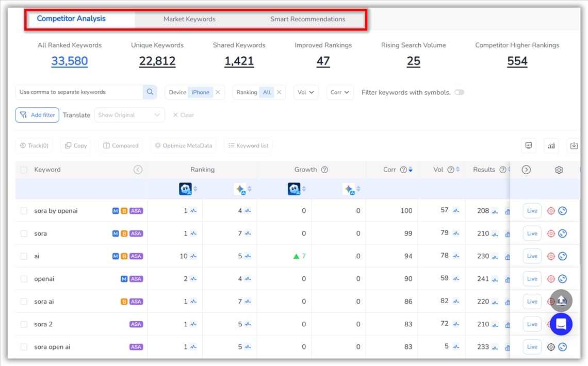
Task: Click the search magnifier icon
Action: tap(150, 92)
